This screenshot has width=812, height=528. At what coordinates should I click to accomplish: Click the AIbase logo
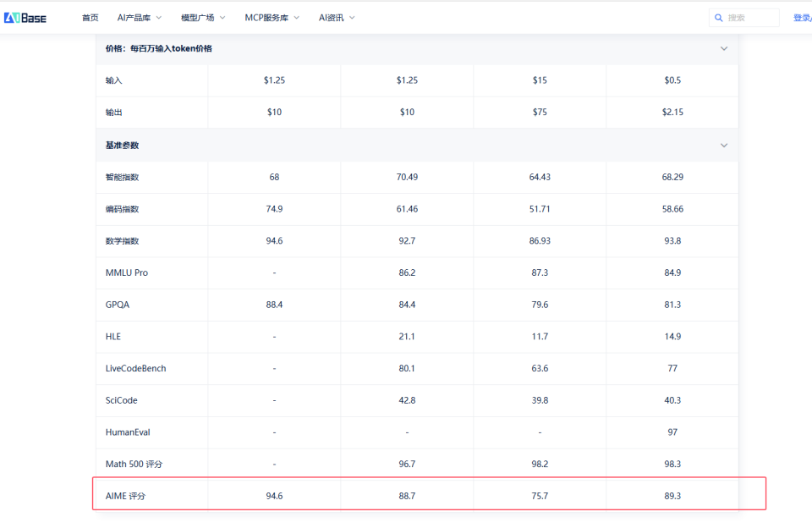click(x=25, y=17)
